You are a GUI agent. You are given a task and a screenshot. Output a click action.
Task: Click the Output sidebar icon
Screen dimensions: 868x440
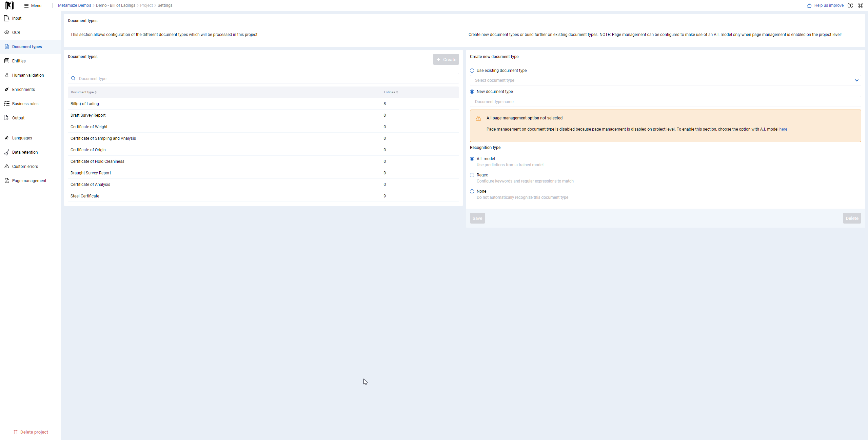7,118
